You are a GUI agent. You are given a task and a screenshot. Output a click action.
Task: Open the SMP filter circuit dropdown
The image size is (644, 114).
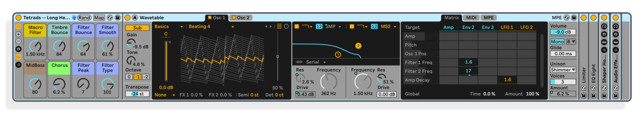[333, 26]
